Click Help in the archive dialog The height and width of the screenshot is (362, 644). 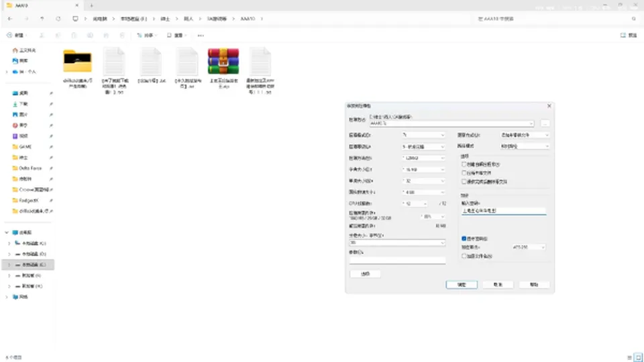534,285
